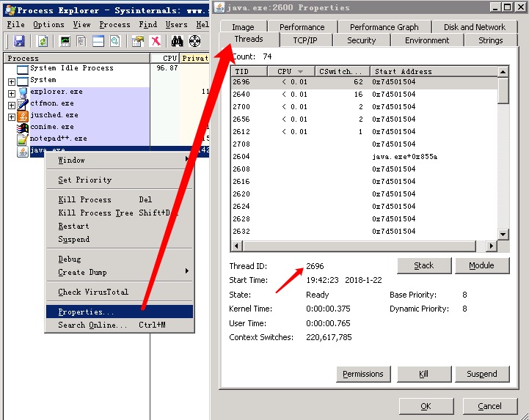Select thread 2604 starting at java.exe+0x855a
Image resolution: width=529 pixels, height=420 pixels.
tap(364, 157)
